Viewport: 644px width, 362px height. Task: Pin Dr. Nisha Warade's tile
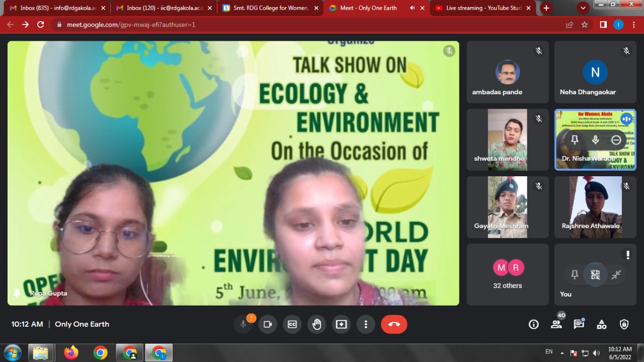(575, 140)
